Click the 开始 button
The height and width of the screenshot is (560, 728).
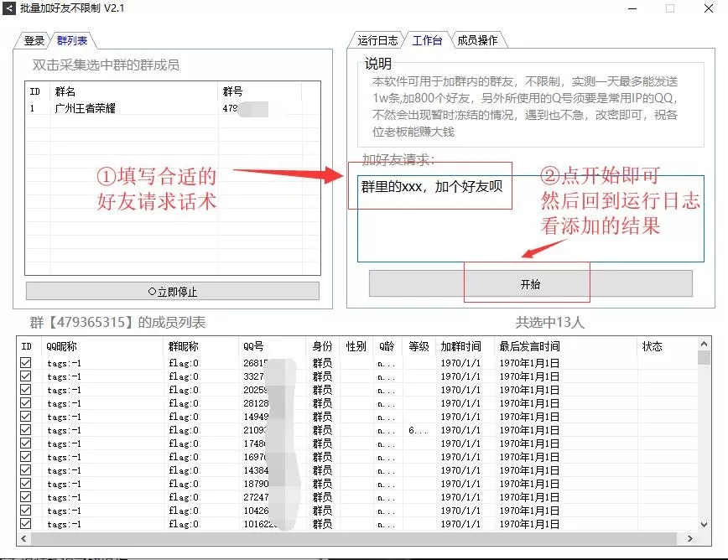click(531, 283)
